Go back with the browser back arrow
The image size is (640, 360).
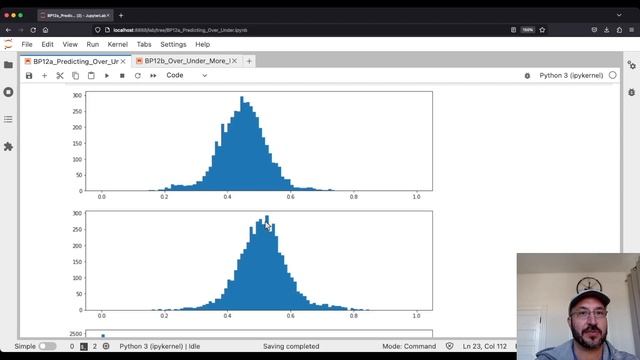tap(8, 30)
